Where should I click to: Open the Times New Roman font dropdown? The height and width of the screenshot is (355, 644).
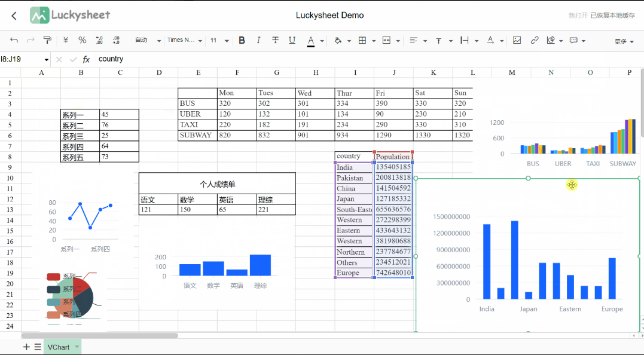[184, 40]
